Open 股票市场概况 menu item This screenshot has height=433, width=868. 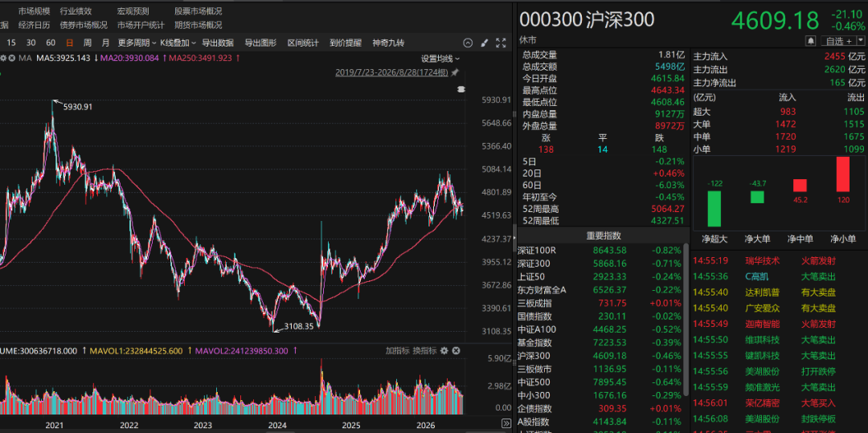[199, 11]
